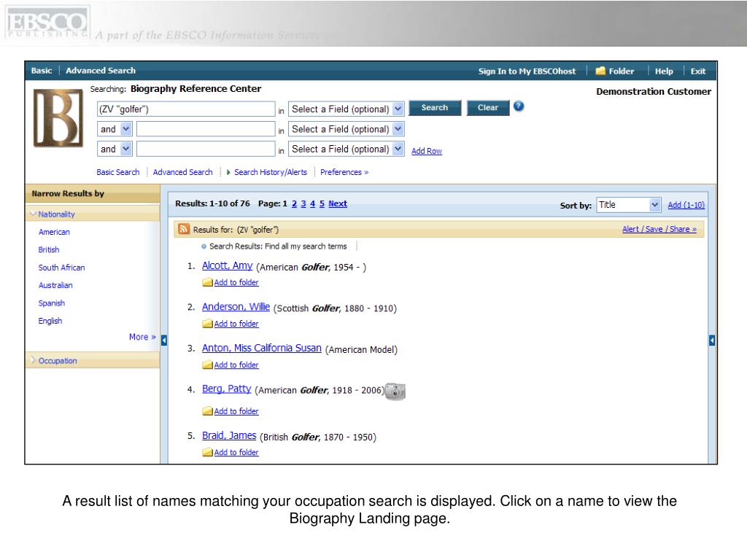Open the Anderson, Willie biography
The height and width of the screenshot is (560, 747).
[x=236, y=307]
